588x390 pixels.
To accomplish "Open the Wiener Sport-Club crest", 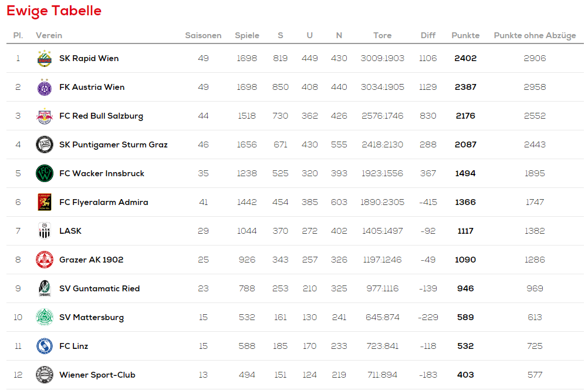I will tap(44, 375).
